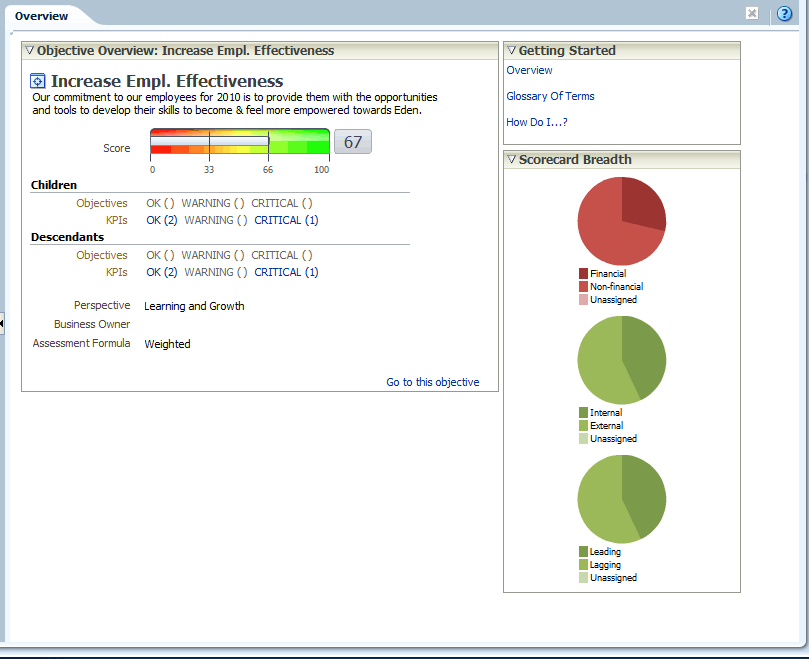Viewport: 809px width, 659px height.
Task: Click the objective icon beside the Increase Empl. Effectiveness title
Action: (38, 82)
